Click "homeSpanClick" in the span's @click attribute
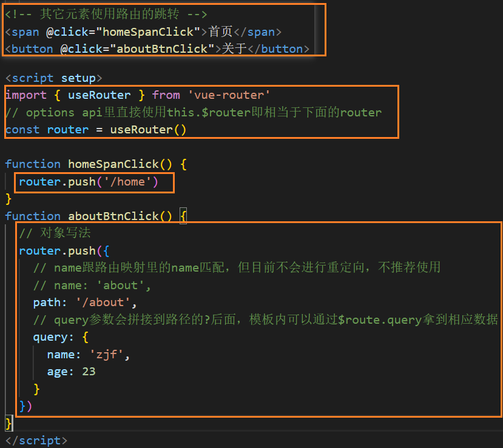The width and height of the screenshot is (503, 448). (148, 32)
